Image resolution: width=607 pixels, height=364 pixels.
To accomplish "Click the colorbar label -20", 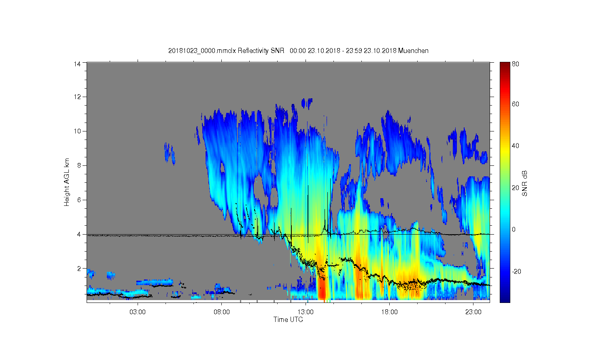I will [x=516, y=271].
